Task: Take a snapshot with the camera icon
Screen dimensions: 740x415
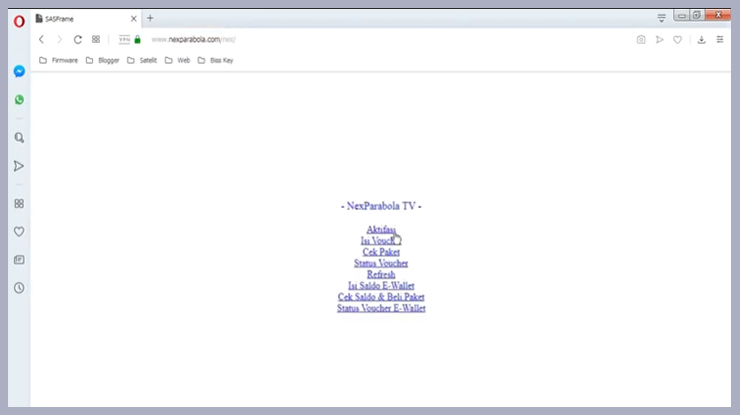Action: (x=641, y=40)
